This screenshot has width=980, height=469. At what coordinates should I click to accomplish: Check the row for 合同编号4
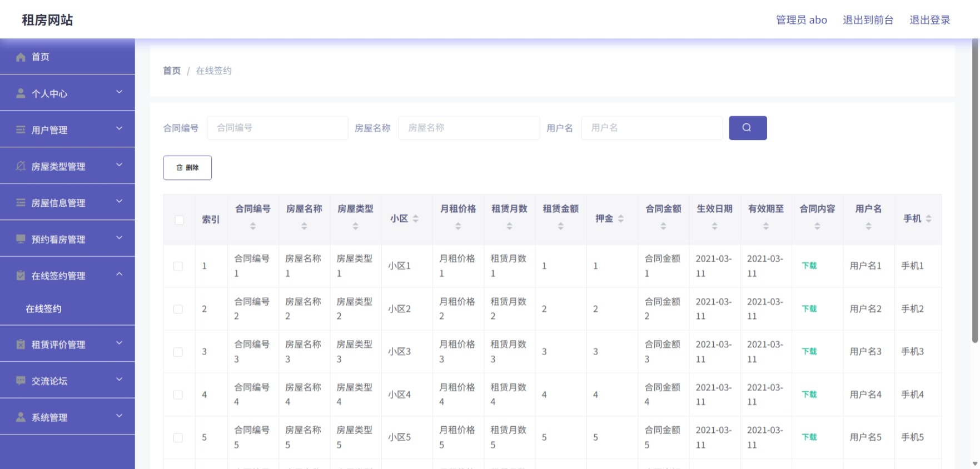click(178, 395)
